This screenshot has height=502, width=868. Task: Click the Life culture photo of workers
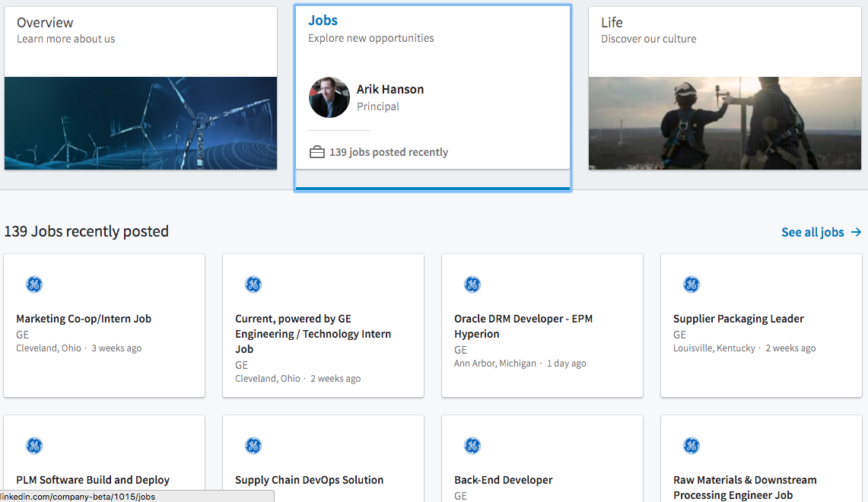(725, 123)
